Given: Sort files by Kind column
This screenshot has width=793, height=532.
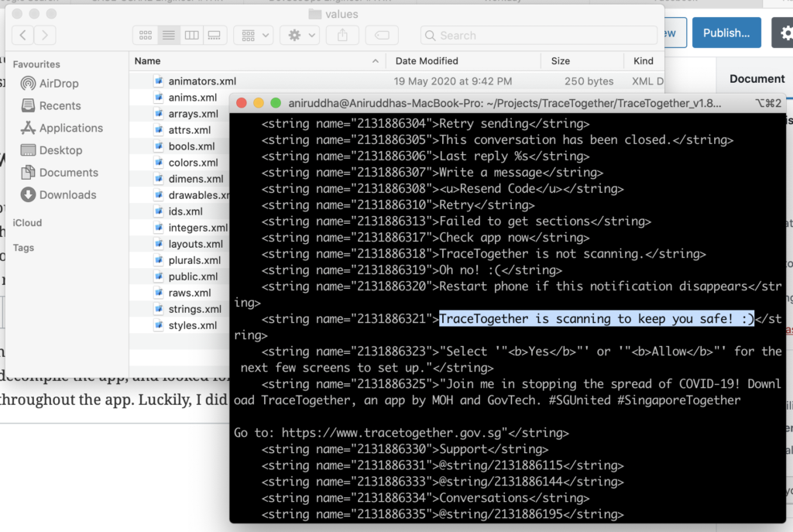Looking at the screenshot, I should (644, 60).
